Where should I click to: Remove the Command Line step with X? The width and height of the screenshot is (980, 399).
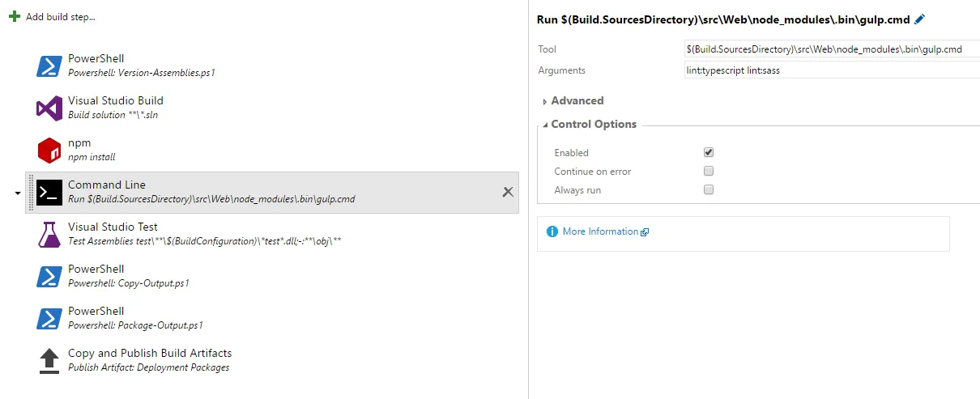tap(508, 192)
